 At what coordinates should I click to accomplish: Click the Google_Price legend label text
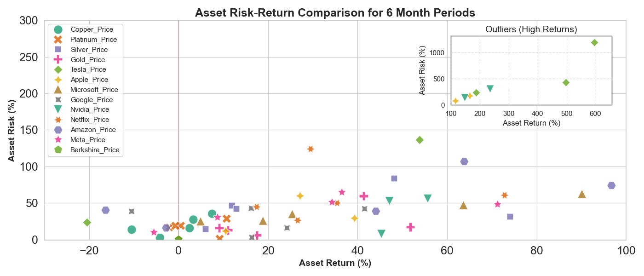click(91, 100)
